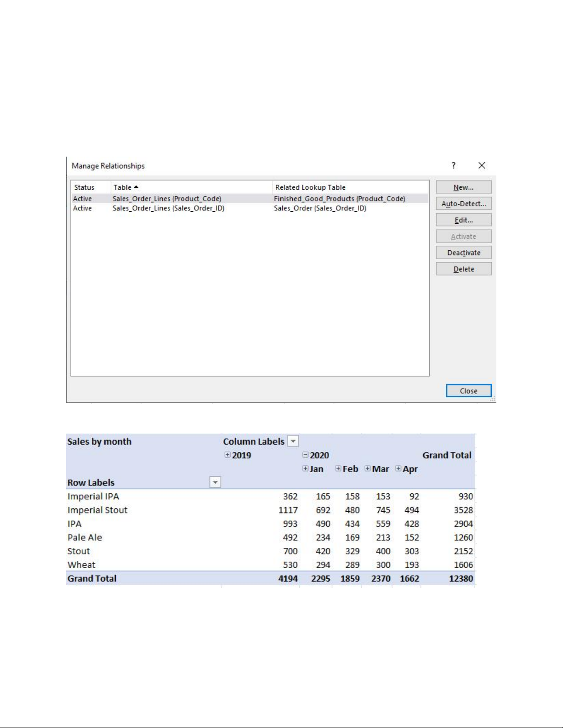Expand the Apr month group
The width and height of the screenshot is (563, 728).
click(x=398, y=469)
